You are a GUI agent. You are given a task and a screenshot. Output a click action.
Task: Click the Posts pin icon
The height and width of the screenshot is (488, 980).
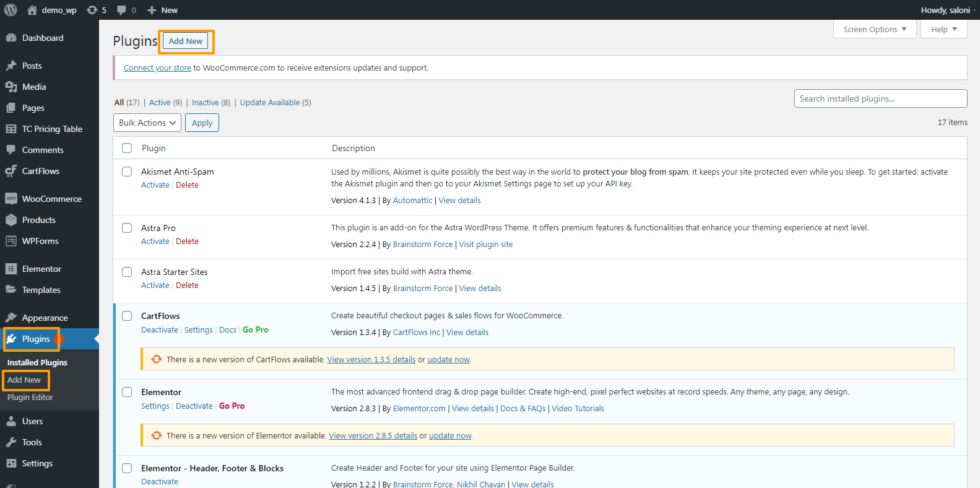click(x=11, y=66)
